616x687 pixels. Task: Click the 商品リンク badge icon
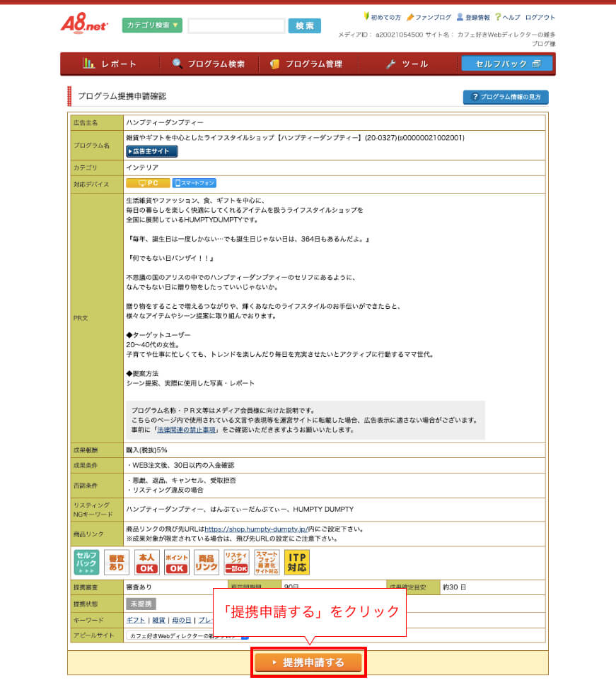207,562
